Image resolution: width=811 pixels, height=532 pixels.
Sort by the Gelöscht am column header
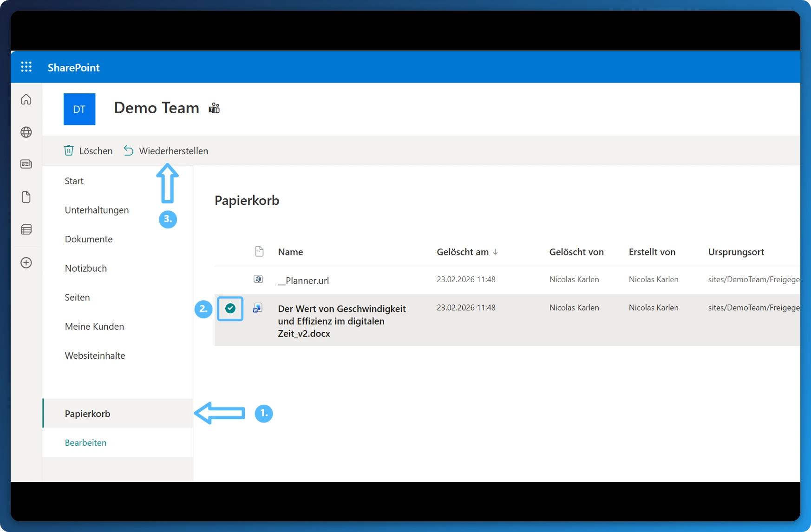[467, 252]
